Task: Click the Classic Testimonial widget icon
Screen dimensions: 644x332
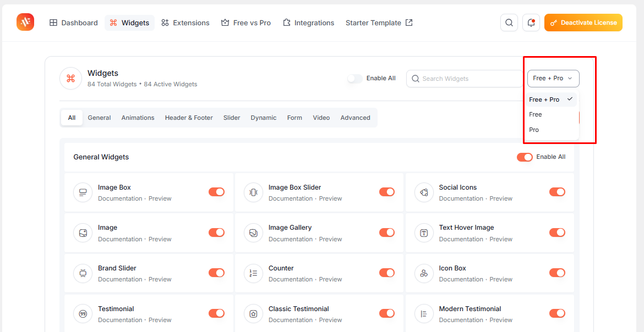Action: coord(253,313)
